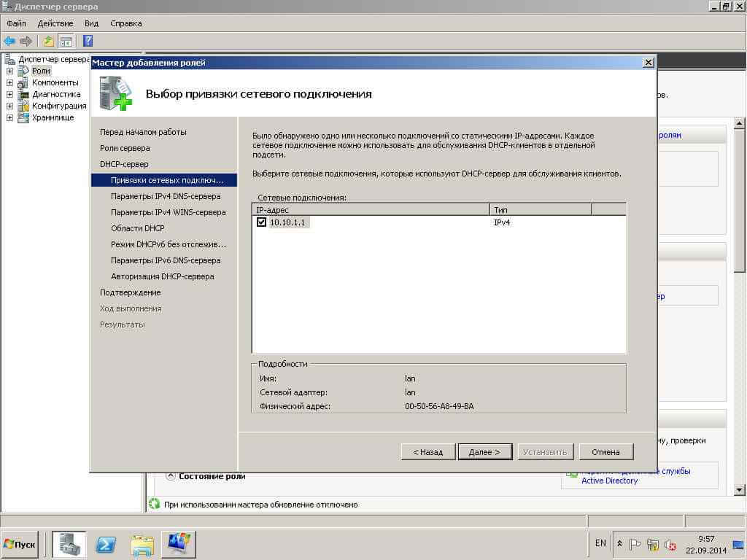
Task: Uncheck the 10.10.1.1 connection checkbox
Action: click(x=261, y=222)
